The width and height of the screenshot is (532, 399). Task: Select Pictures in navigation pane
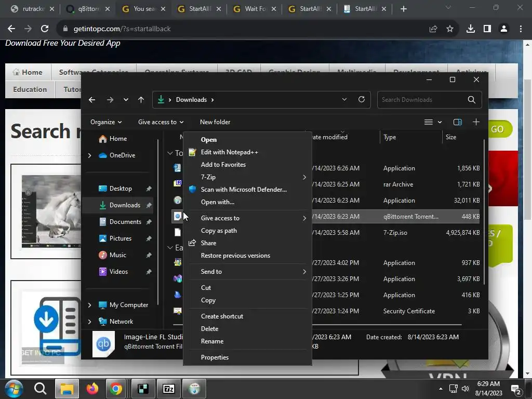pos(120,238)
